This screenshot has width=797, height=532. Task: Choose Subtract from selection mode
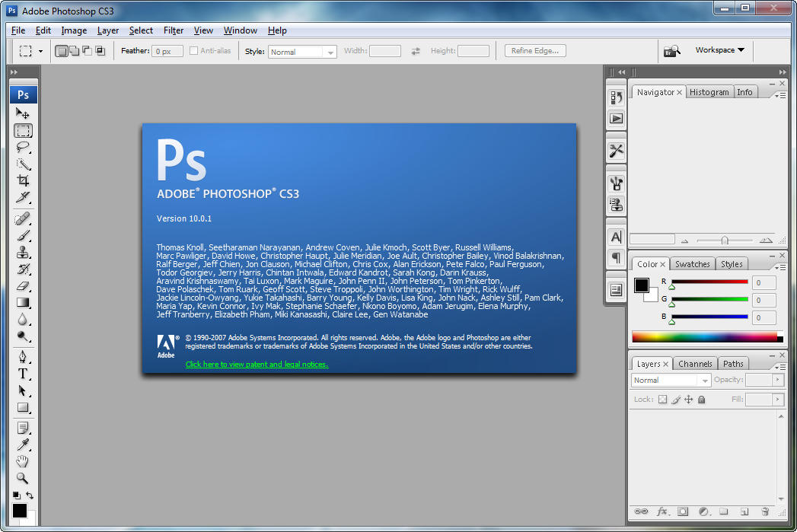(x=88, y=51)
